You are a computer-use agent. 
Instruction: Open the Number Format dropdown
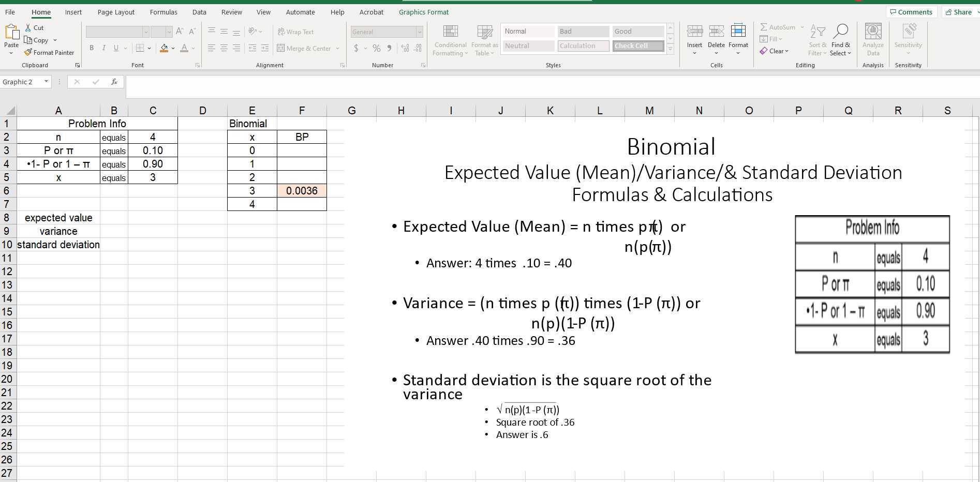coord(419,32)
